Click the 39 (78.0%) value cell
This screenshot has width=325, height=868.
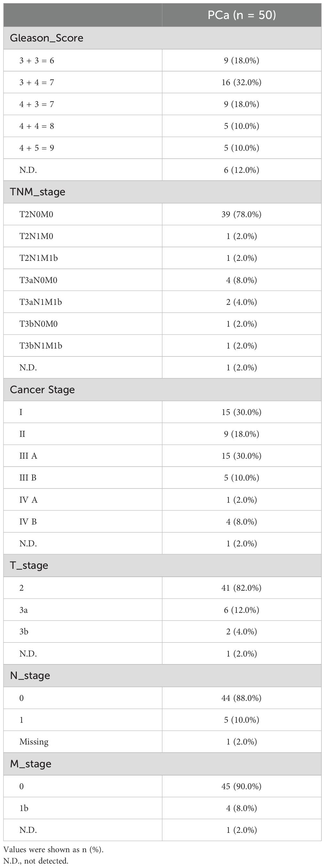point(241,214)
